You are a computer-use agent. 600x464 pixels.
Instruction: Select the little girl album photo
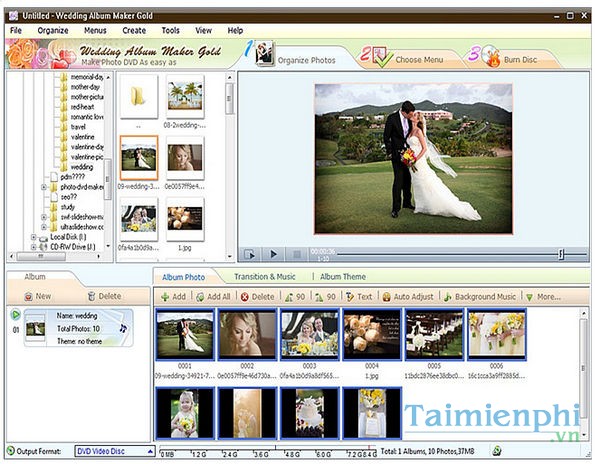[184, 413]
